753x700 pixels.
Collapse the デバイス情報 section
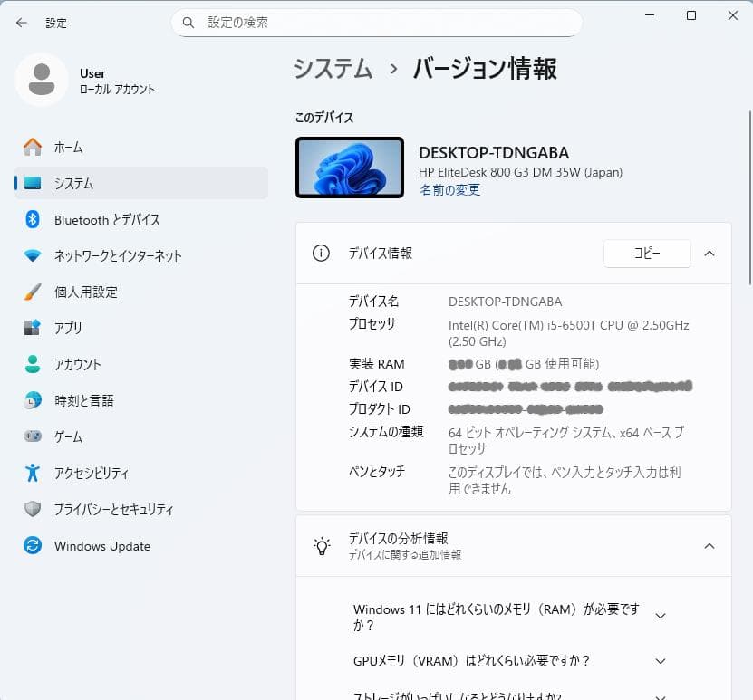click(x=710, y=254)
